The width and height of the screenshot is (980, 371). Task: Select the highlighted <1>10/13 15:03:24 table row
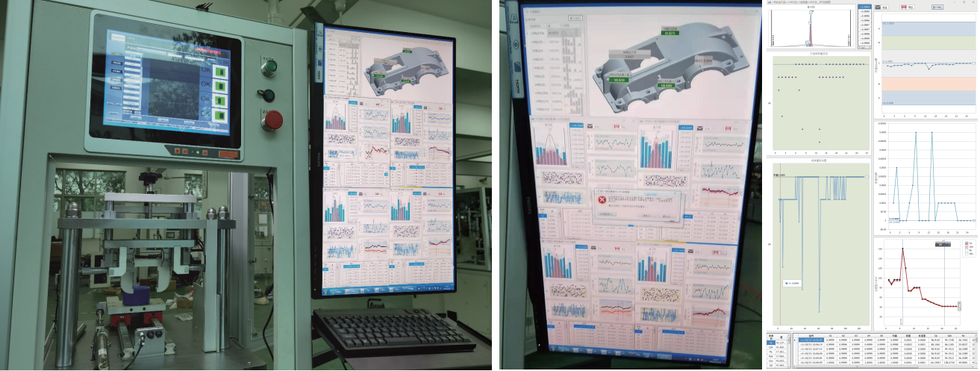pos(811,340)
